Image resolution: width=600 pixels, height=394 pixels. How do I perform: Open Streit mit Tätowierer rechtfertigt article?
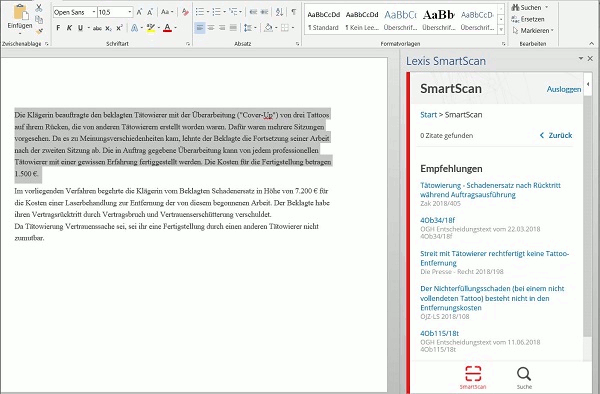(494, 258)
